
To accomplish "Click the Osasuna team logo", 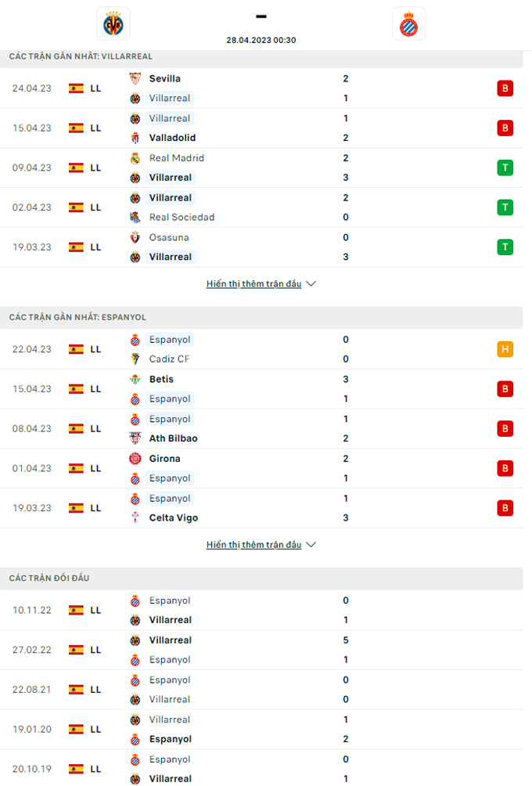I will coord(135,237).
